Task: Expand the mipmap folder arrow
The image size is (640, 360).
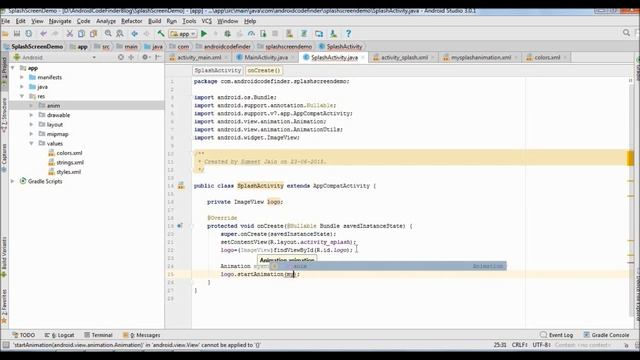Action: pos(31,134)
